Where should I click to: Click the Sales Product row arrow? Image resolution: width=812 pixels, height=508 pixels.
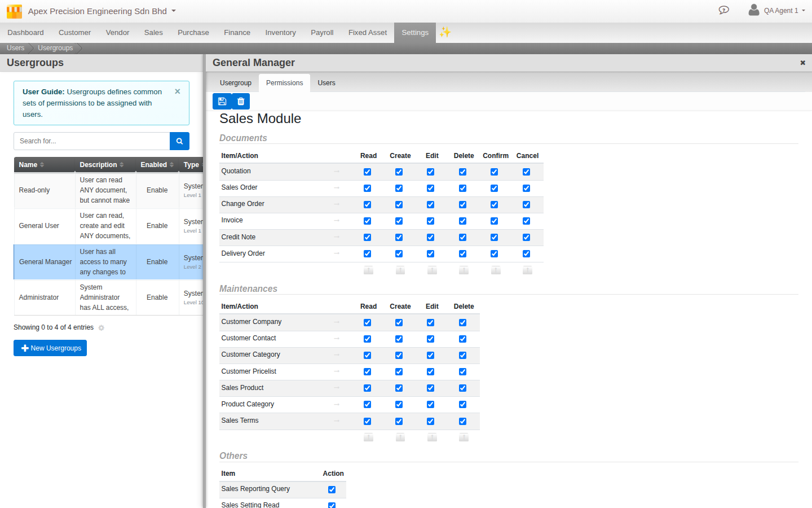pyautogui.click(x=337, y=388)
